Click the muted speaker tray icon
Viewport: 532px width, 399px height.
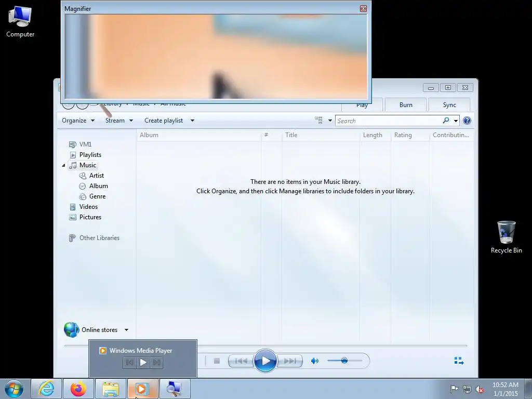[480, 390]
